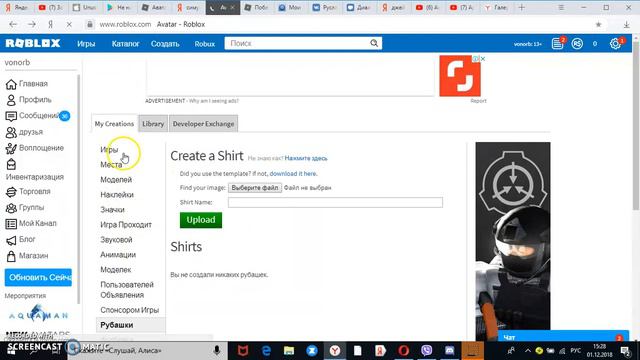Close the ad with X icon

[483, 59]
